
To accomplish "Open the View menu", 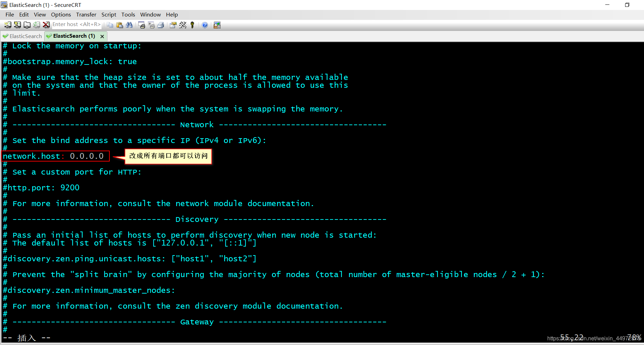I will click(x=40, y=14).
